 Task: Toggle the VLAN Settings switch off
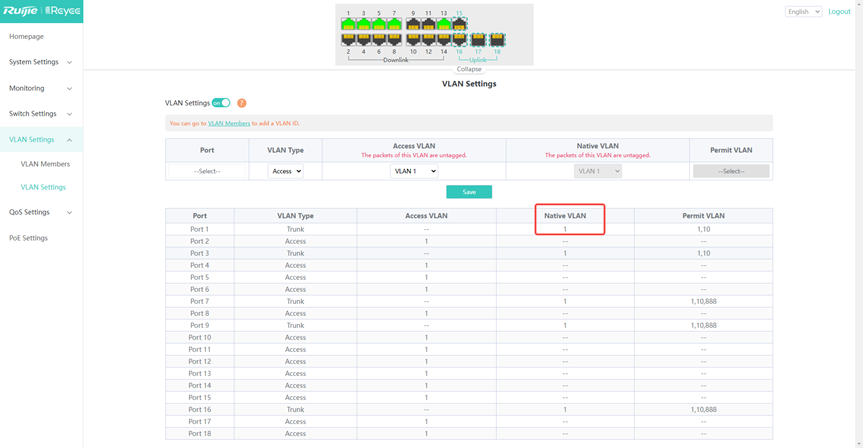(x=221, y=103)
